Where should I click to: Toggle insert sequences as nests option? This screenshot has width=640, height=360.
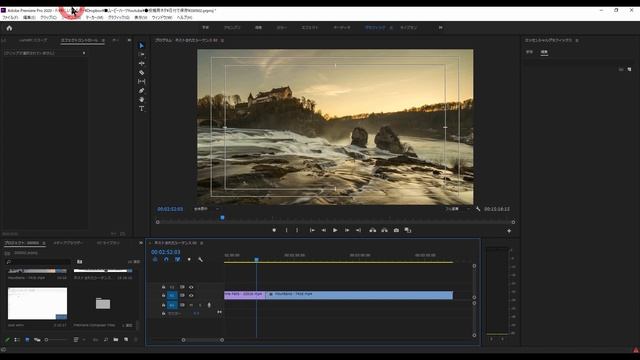point(155,259)
